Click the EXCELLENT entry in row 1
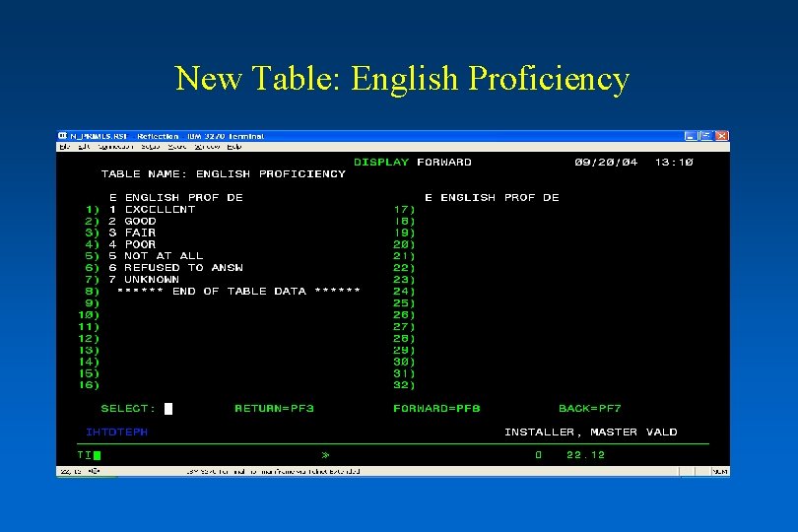This screenshot has height=532, width=798. (160, 209)
